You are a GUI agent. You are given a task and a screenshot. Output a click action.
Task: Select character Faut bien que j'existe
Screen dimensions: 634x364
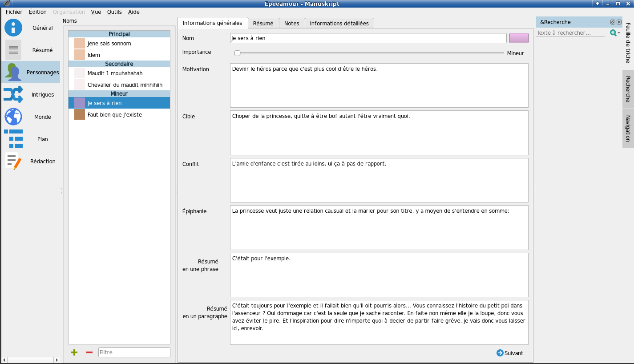pyautogui.click(x=119, y=114)
